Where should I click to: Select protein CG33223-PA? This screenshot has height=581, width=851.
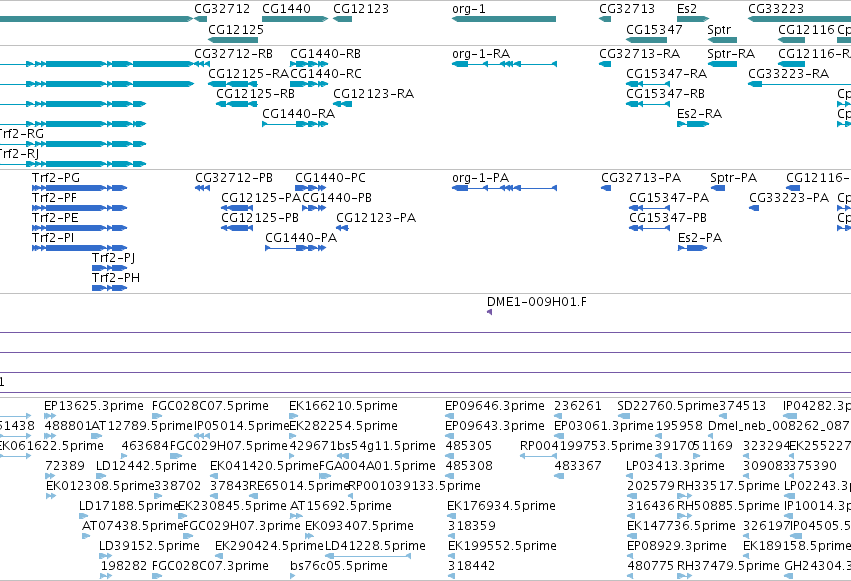point(789,198)
